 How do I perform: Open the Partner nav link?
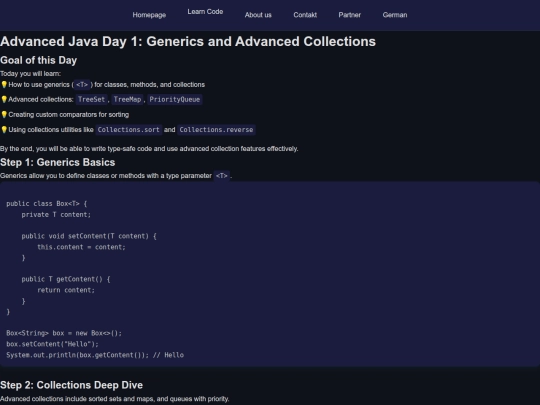pos(350,15)
